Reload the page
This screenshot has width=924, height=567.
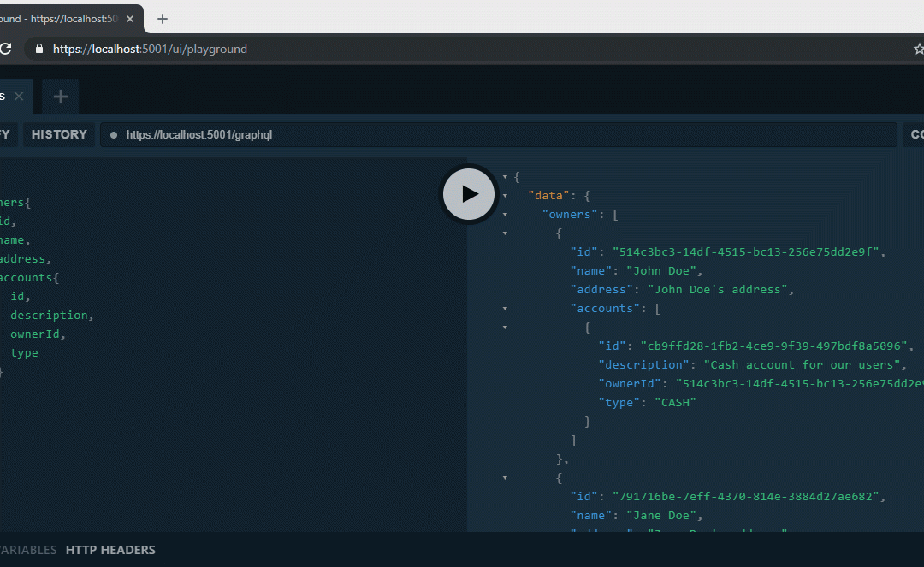(4, 49)
